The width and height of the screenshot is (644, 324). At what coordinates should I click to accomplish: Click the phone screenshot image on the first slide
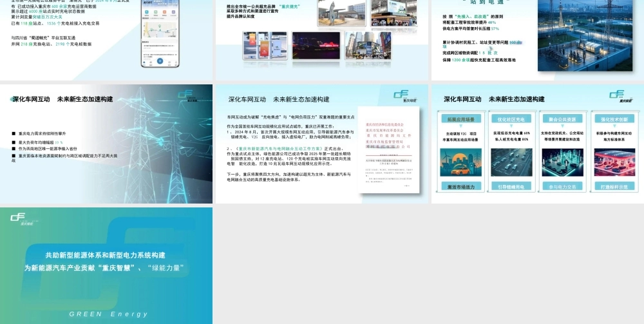(x=160, y=33)
